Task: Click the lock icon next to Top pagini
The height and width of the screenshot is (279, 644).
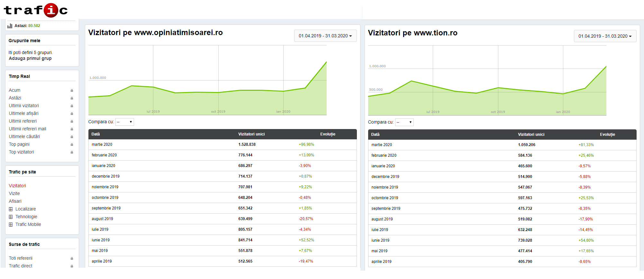Action: 72,144
